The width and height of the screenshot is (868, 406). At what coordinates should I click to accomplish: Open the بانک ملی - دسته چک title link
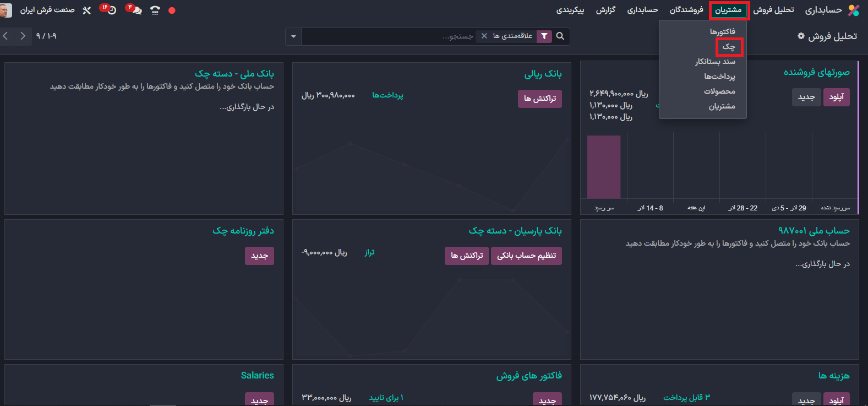[234, 73]
